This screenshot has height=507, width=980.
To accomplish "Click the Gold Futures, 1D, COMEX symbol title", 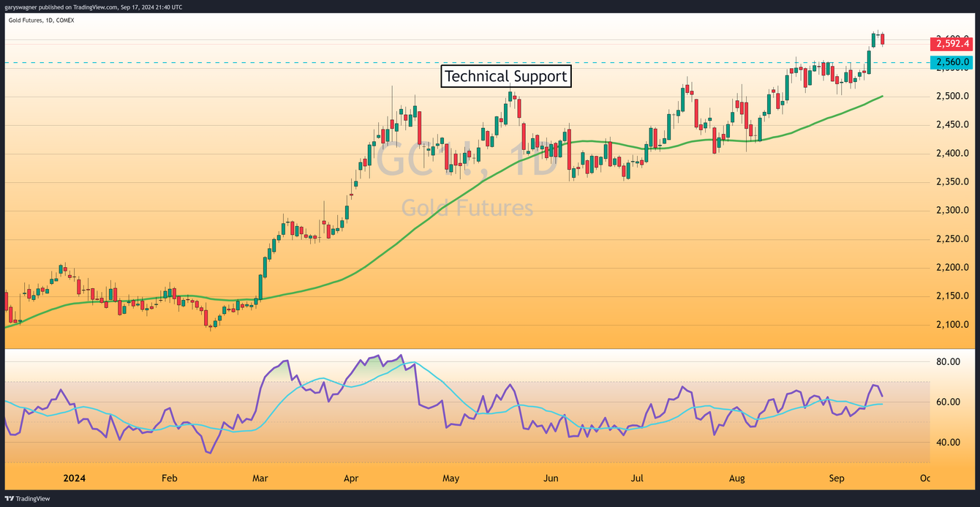I will click(x=41, y=20).
